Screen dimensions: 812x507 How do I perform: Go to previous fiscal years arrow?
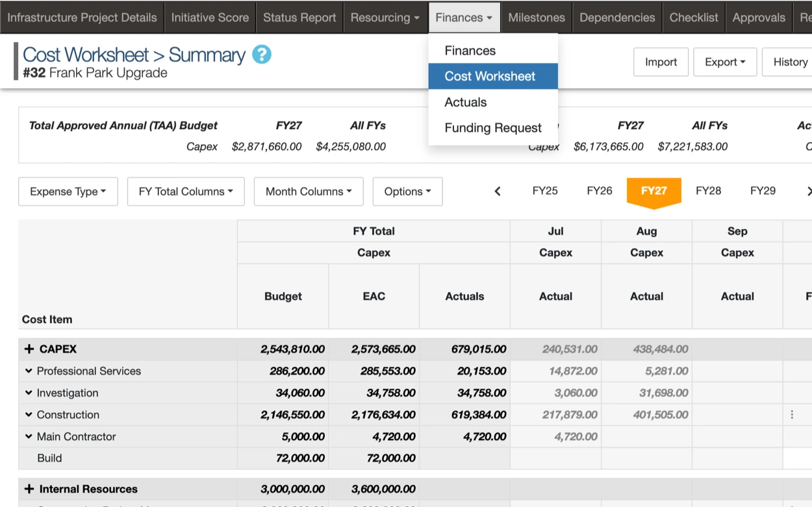(498, 191)
